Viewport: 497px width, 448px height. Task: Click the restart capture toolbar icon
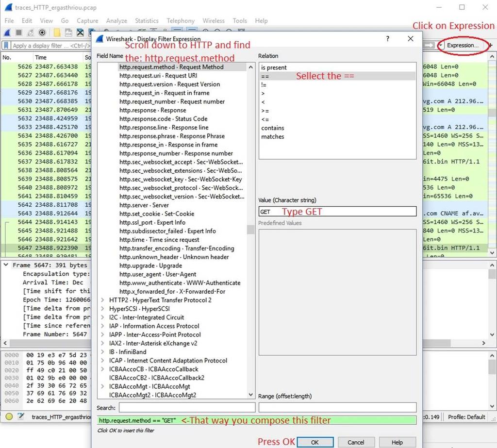(x=31, y=33)
